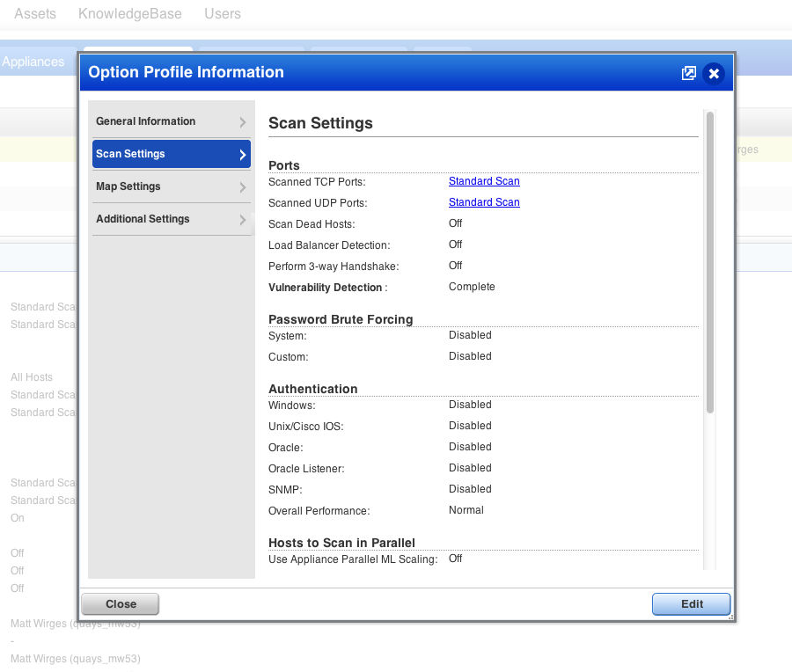Open the Assets menu
792x672 pixels.
[35, 13]
